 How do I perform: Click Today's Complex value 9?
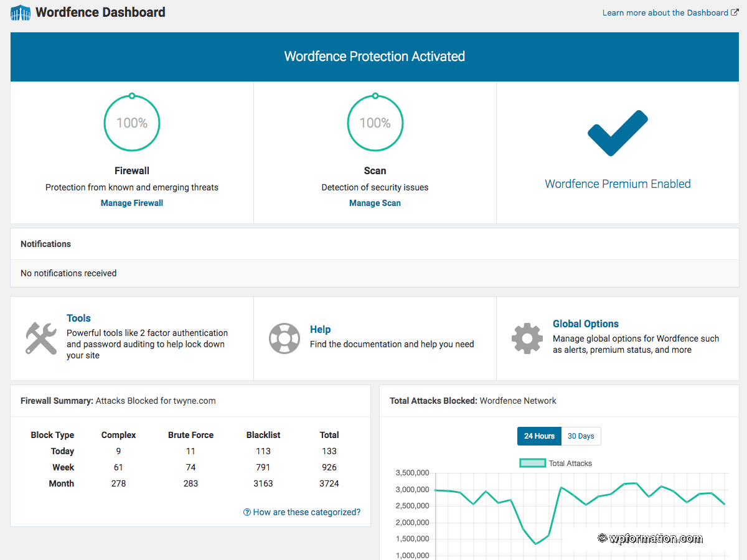click(118, 451)
